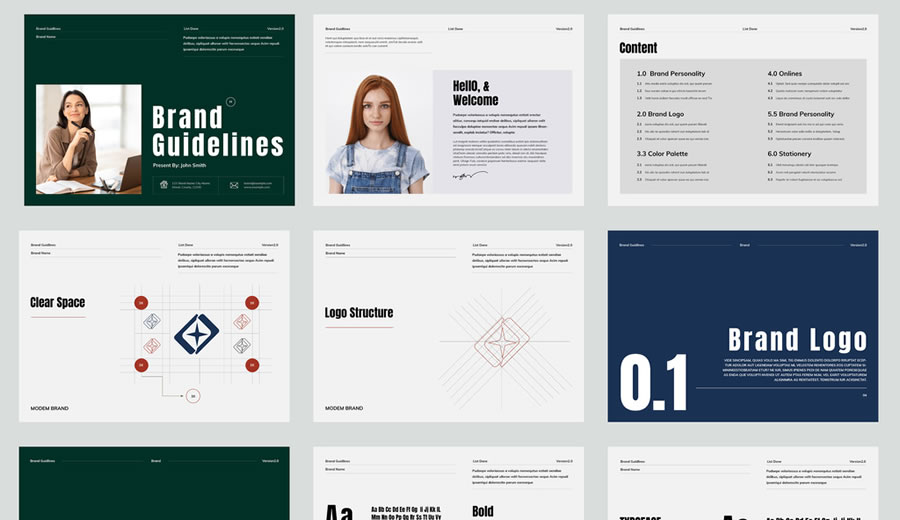Open the typography slide showing Aa and Bold
The height and width of the screenshot is (520, 900).
[x=448, y=483]
